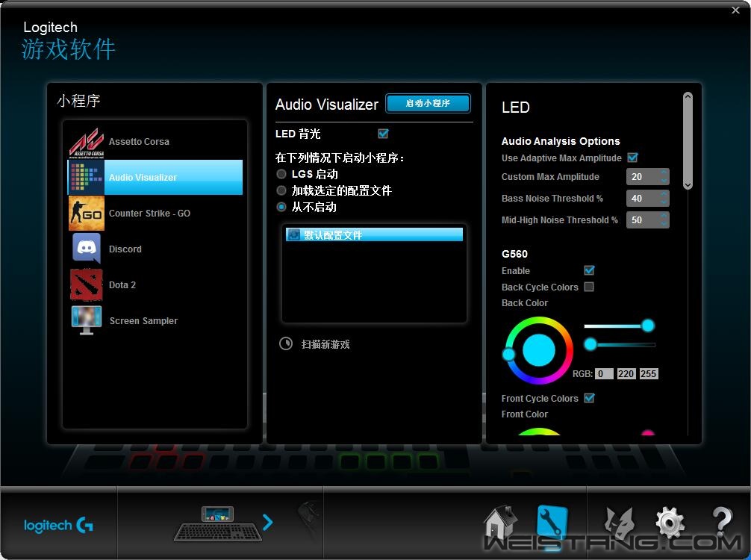This screenshot has height=560, width=751.
Task: Select Dota 2 list entry
Action: pos(155,284)
